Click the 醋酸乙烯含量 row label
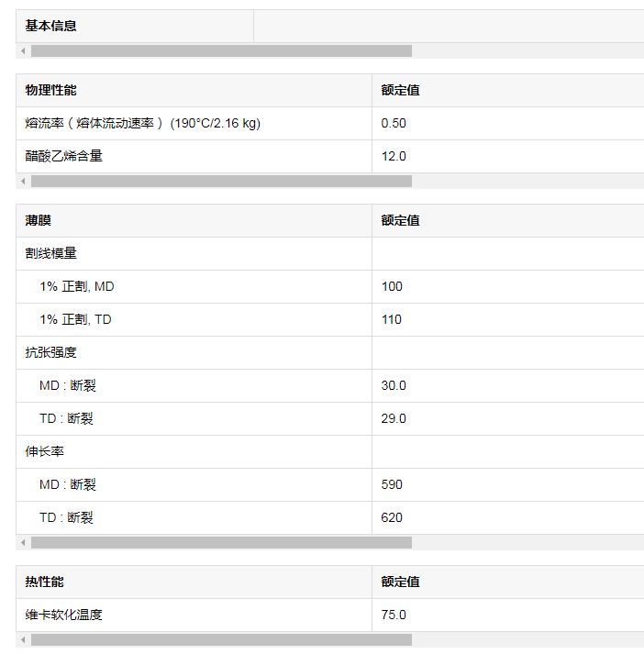 (64, 156)
